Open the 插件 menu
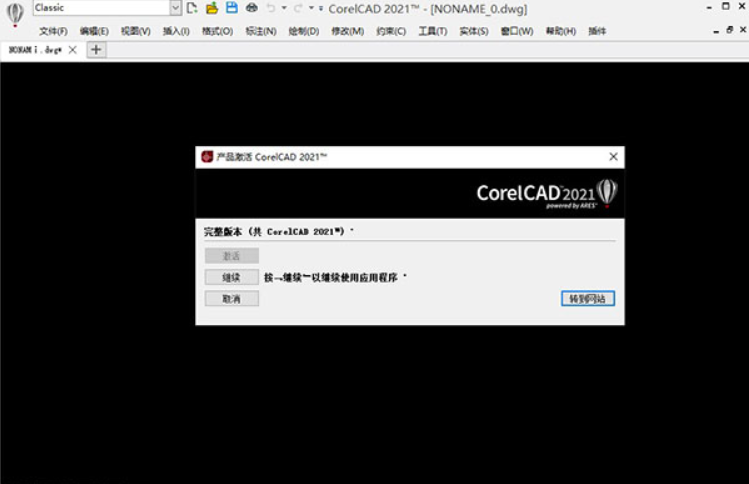 coord(597,32)
